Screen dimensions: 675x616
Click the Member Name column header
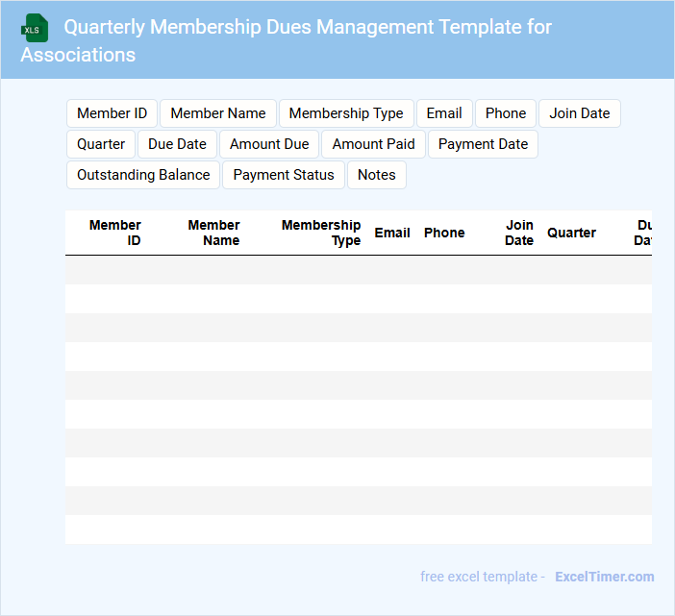pyautogui.click(x=213, y=233)
